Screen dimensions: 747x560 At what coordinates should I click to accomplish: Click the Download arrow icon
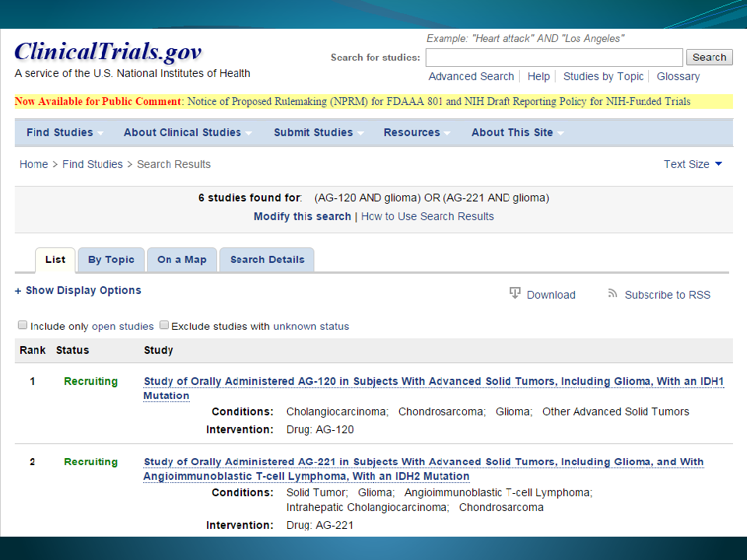[515, 293]
